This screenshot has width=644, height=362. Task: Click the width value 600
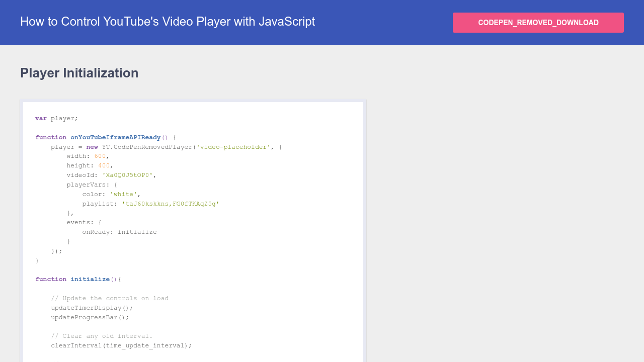point(100,156)
